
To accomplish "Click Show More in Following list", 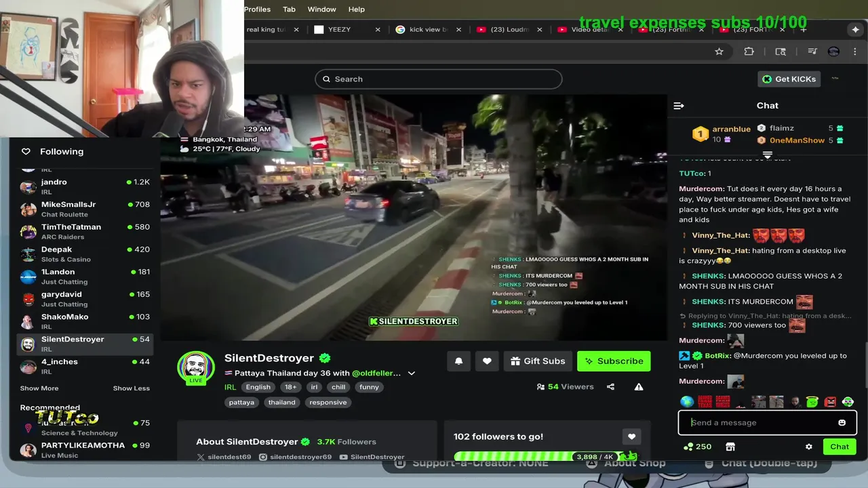I will click(39, 388).
